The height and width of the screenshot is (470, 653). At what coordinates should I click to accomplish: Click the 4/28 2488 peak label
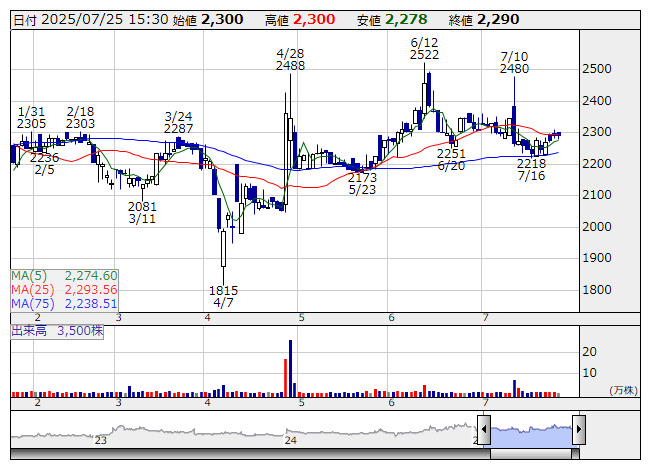pyautogui.click(x=290, y=60)
